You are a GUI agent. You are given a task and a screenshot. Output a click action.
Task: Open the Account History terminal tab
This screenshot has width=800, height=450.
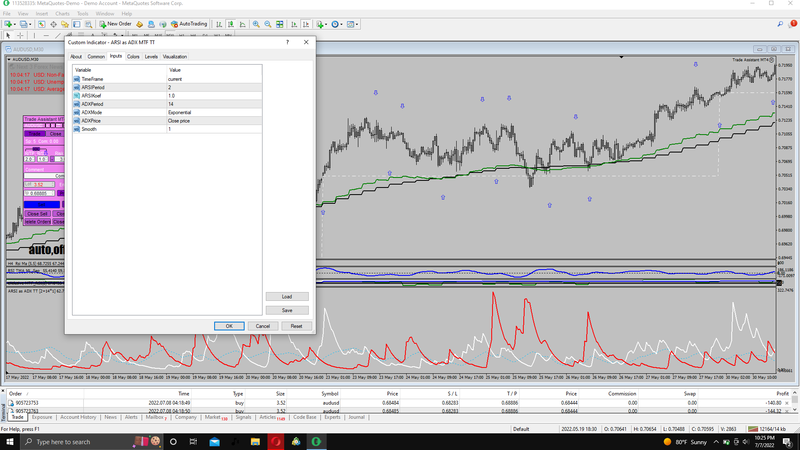coord(78,417)
